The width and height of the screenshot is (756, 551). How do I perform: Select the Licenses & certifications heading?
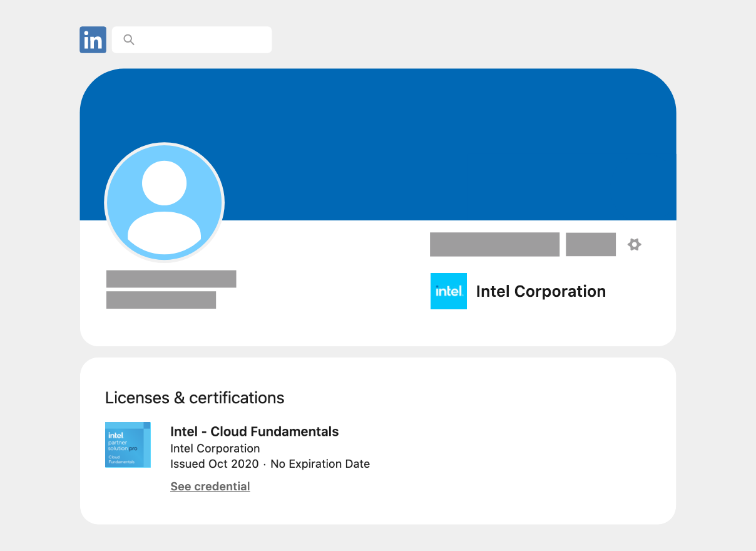pyautogui.click(x=195, y=398)
